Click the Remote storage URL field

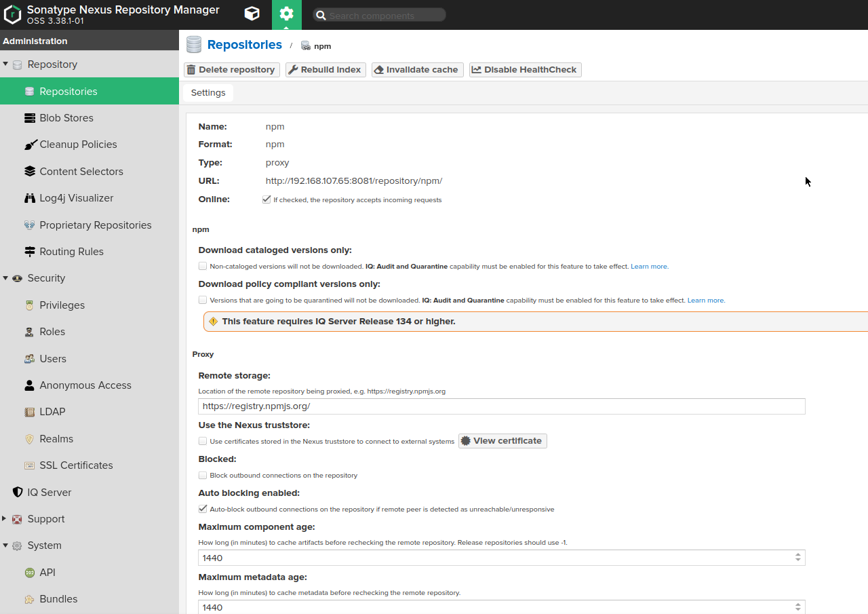coord(502,406)
